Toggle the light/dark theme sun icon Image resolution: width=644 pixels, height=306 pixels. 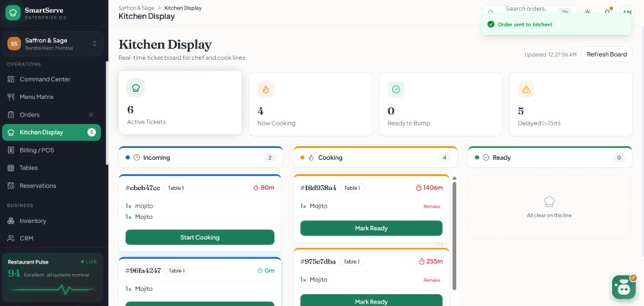(588, 12)
